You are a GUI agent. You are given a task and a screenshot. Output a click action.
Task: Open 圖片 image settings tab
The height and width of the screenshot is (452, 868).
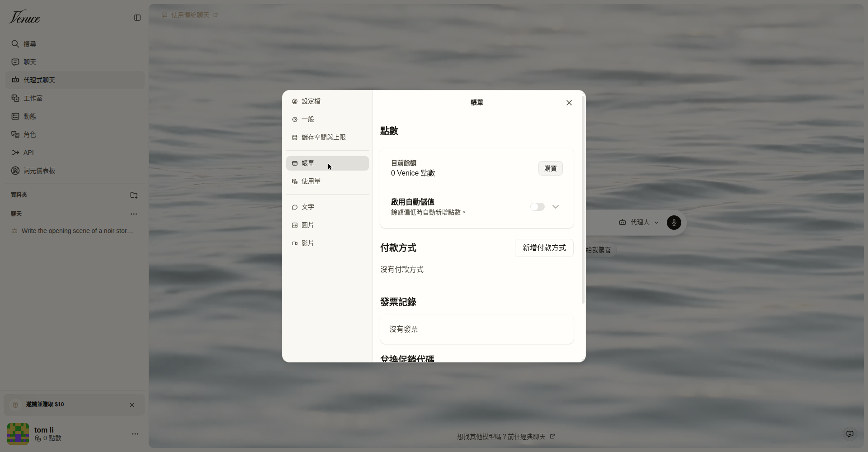click(327, 225)
